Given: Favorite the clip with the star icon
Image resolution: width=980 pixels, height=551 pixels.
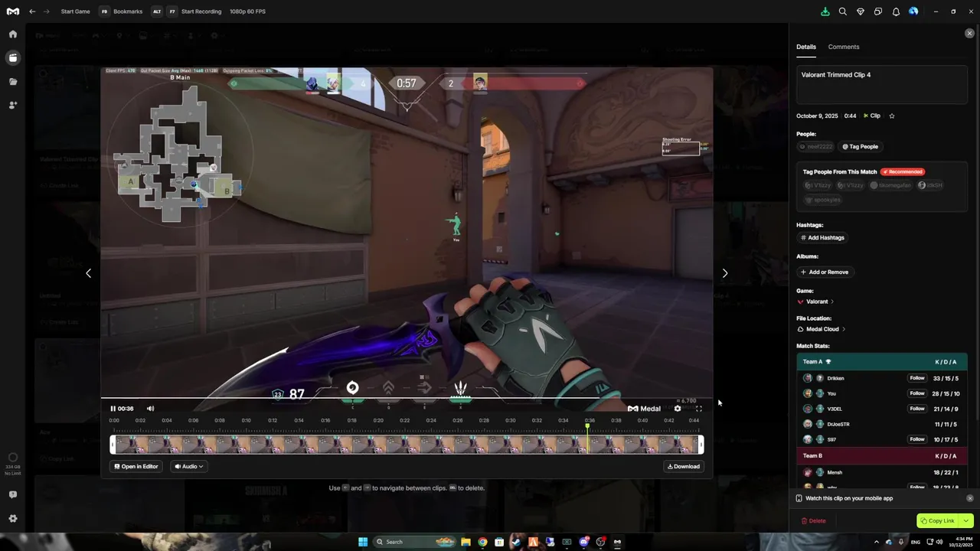Looking at the screenshot, I should coord(892,116).
